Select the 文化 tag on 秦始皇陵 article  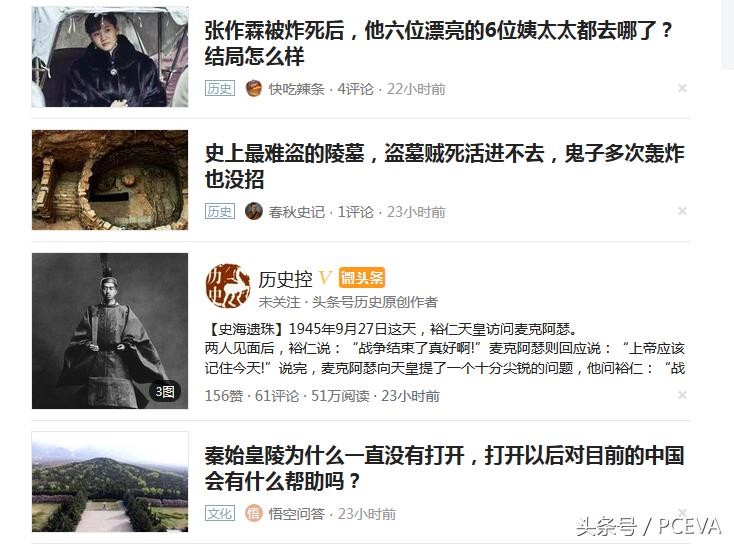[x=220, y=514]
